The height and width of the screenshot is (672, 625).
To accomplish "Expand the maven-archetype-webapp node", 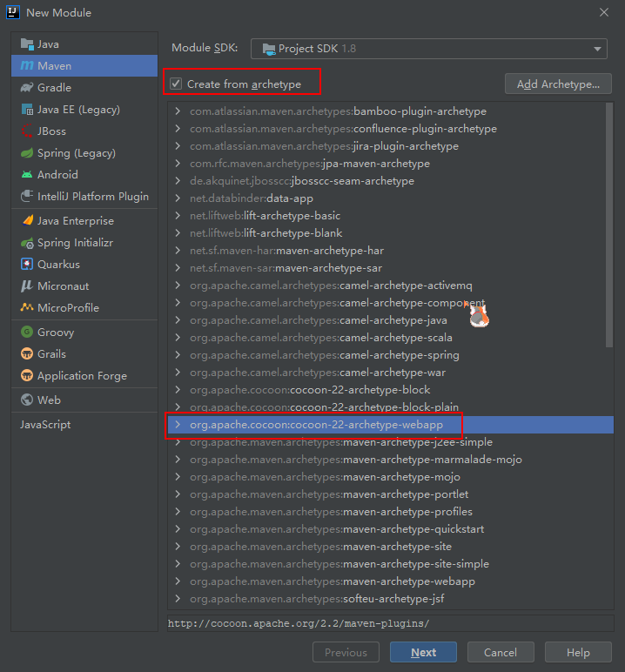I will pos(178,581).
